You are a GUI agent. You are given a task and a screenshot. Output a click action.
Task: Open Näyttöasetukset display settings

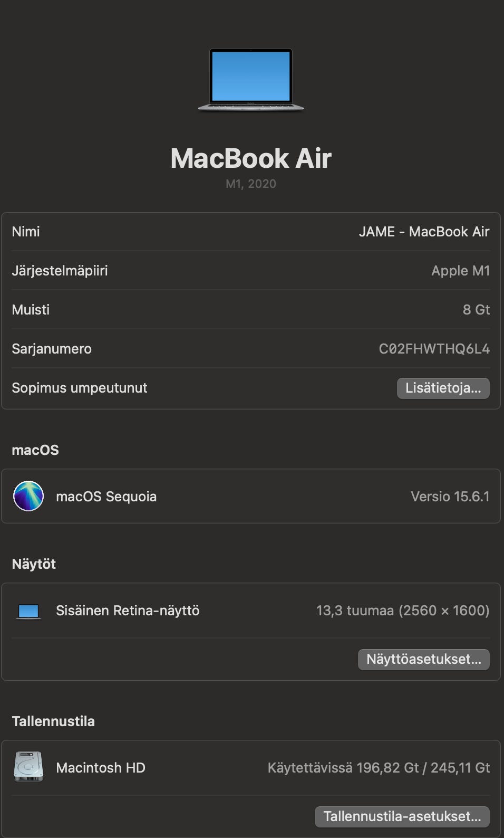[423, 660]
